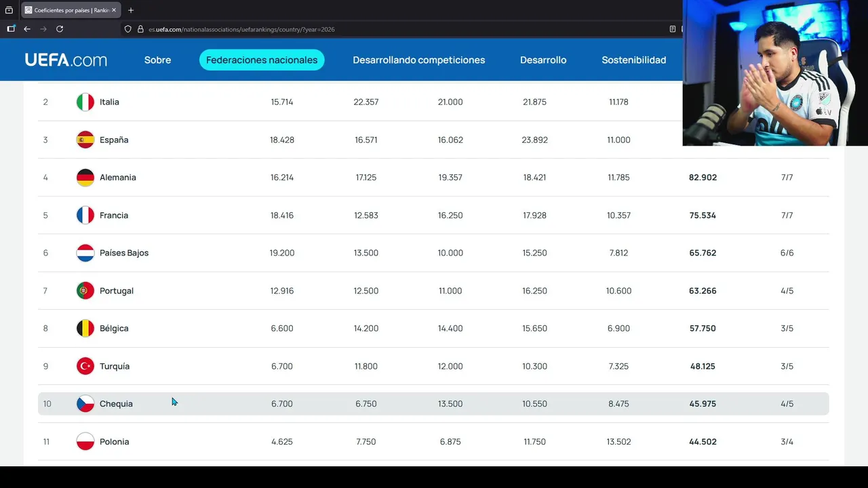Click Italia coefficient 22.357
The height and width of the screenshot is (488, 868).
point(366,102)
